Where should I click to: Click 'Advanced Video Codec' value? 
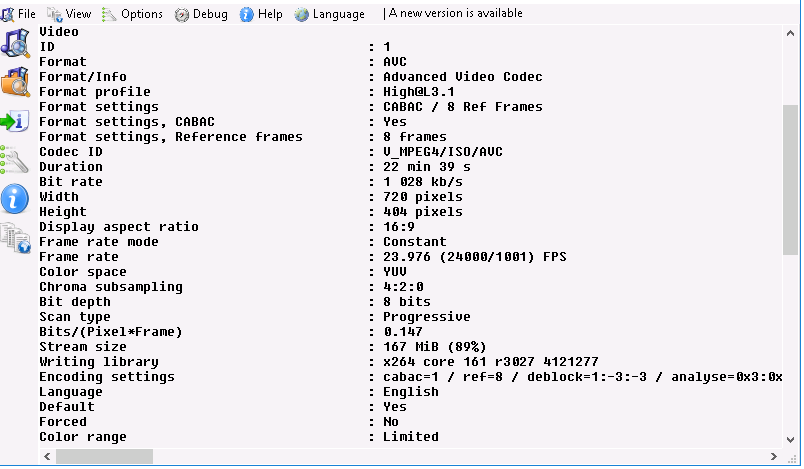(463, 77)
